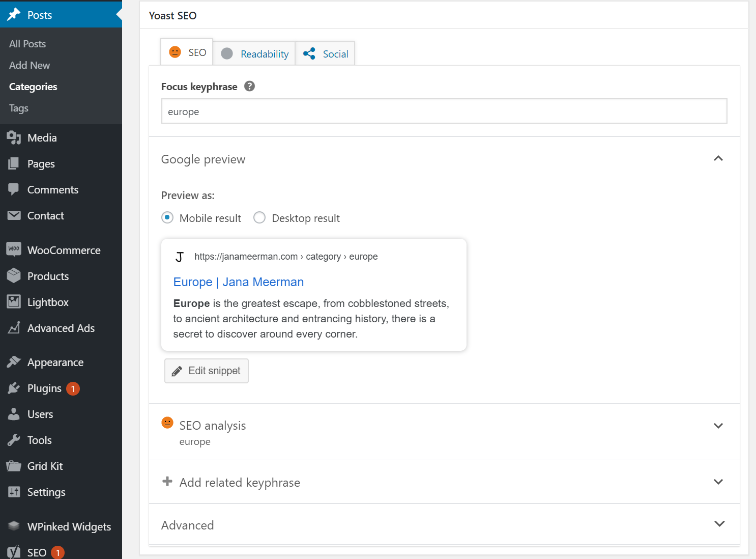Expand Add related keyphrase chevron
The width and height of the screenshot is (756, 559).
[x=718, y=482]
